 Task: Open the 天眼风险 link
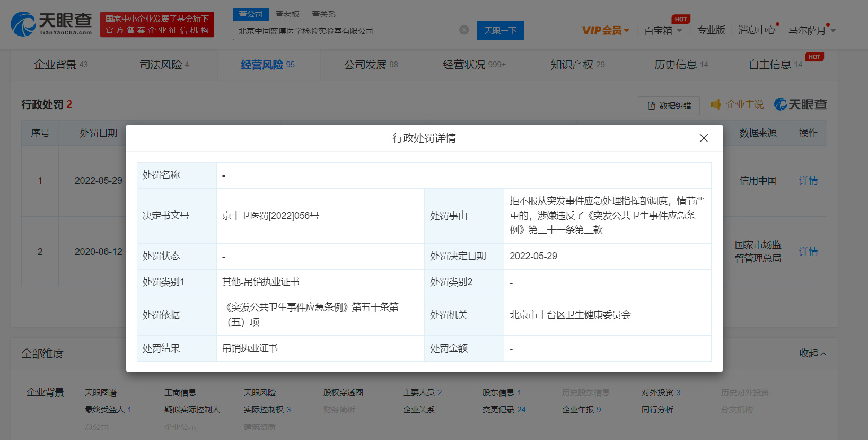coord(260,393)
